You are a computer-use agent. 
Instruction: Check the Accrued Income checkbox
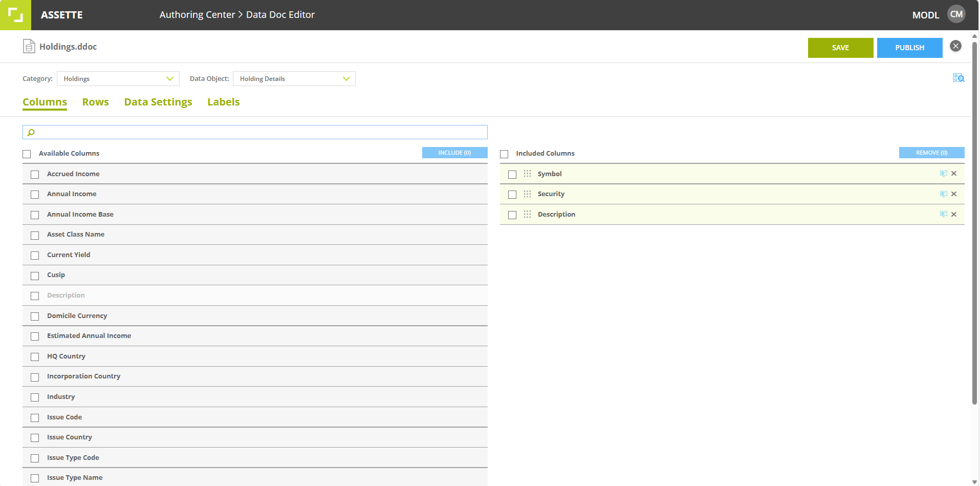pyautogui.click(x=34, y=174)
